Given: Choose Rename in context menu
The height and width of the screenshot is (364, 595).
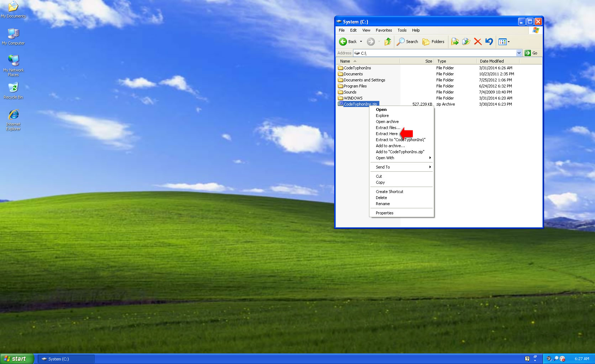Looking at the screenshot, I should click(x=402, y=204).
